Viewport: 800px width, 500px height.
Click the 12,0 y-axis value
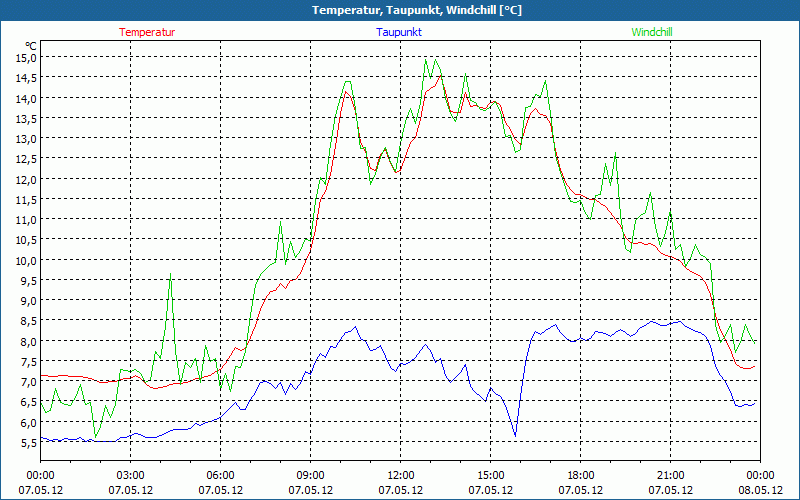[27, 180]
